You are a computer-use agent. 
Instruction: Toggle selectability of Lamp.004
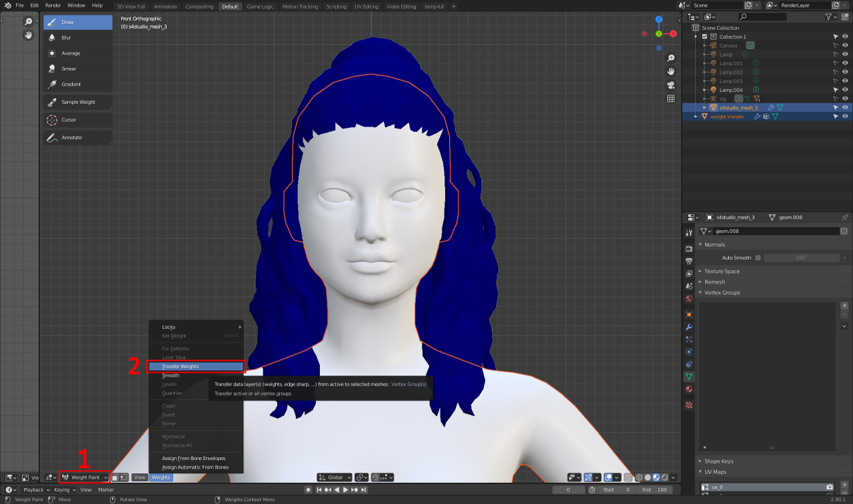click(x=836, y=89)
